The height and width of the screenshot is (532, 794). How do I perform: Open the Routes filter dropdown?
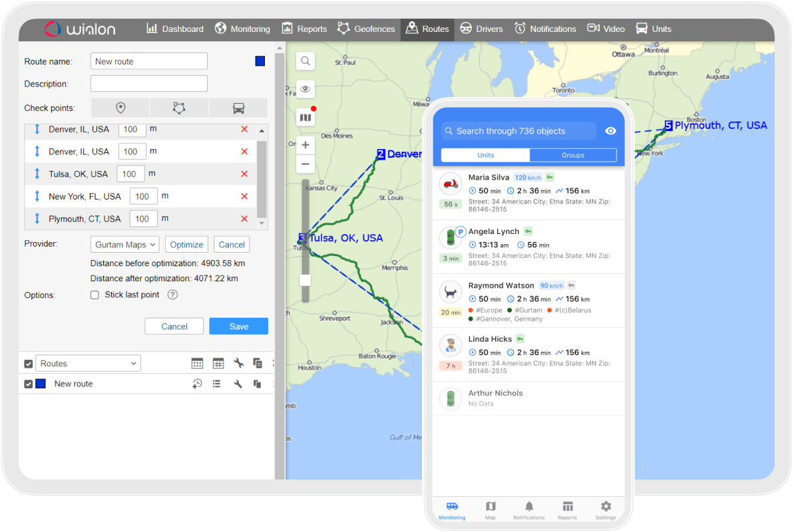tap(88, 364)
